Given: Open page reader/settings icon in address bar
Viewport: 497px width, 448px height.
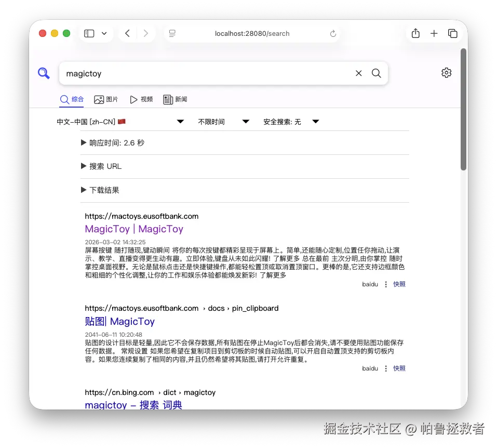Looking at the screenshot, I should coord(172,33).
